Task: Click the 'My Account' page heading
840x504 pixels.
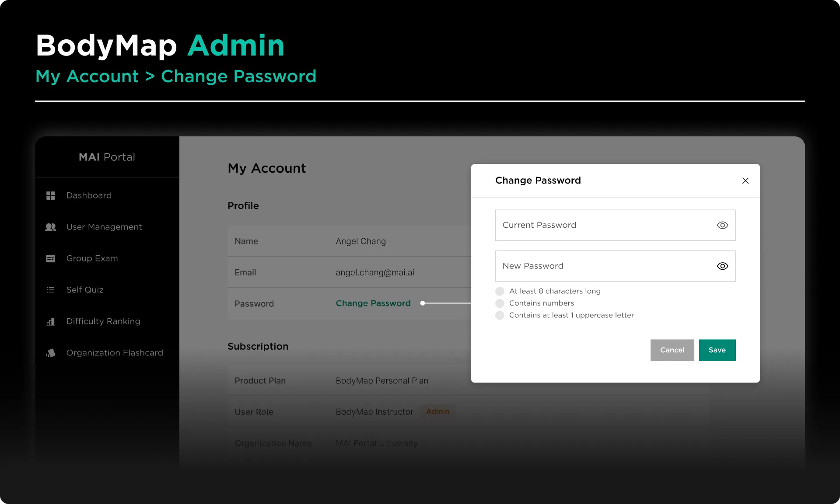Action: (267, 168)
